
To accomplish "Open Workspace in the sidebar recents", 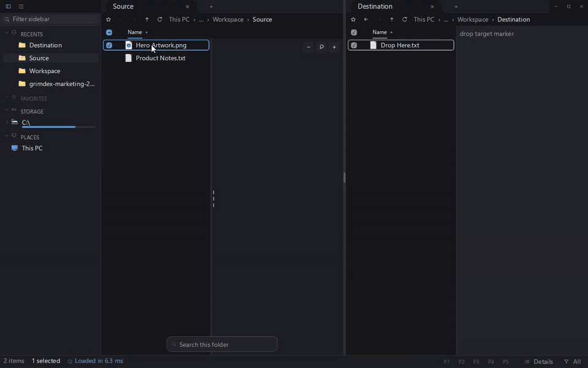I will 45,71.
